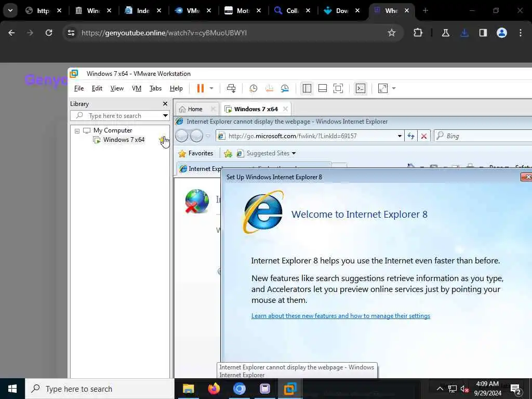Click the stretch guest display icon
Viewport: 532px width, 399px height.
(x=382, y=88)
